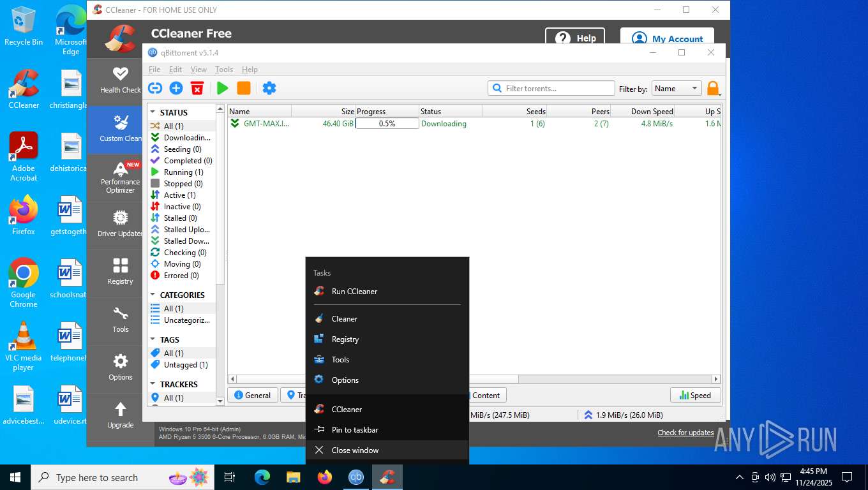Screen dimensions: 868x490
Task: Open Tools in CCleaner sidebar
Action: 120,320
